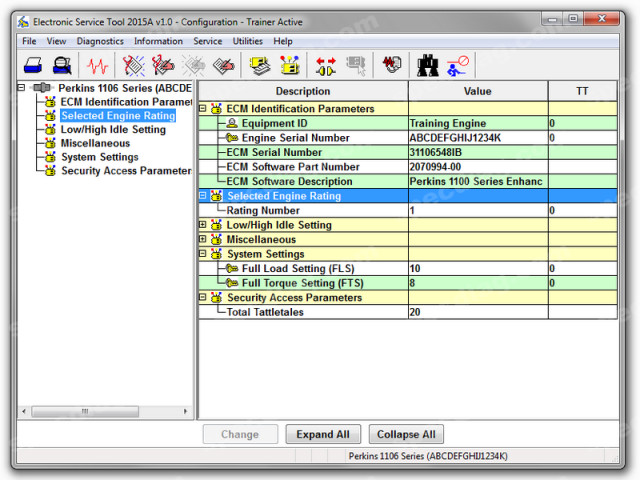The image size is (640, 480).
Task: Click the Expand All button
Action: pos(323,434)
